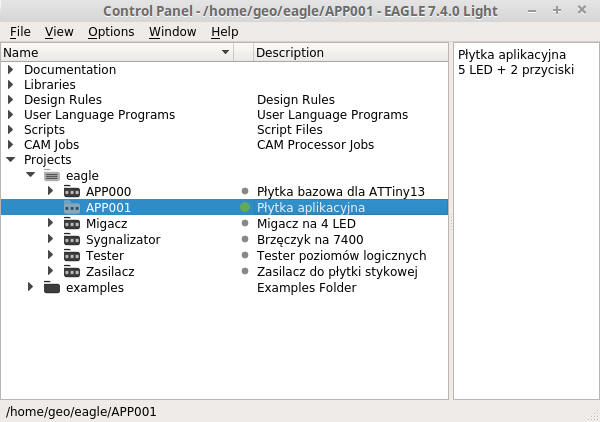Expand the Libraries tree branch
Viewport: 600px width, 422px height.
pos(10,85)
